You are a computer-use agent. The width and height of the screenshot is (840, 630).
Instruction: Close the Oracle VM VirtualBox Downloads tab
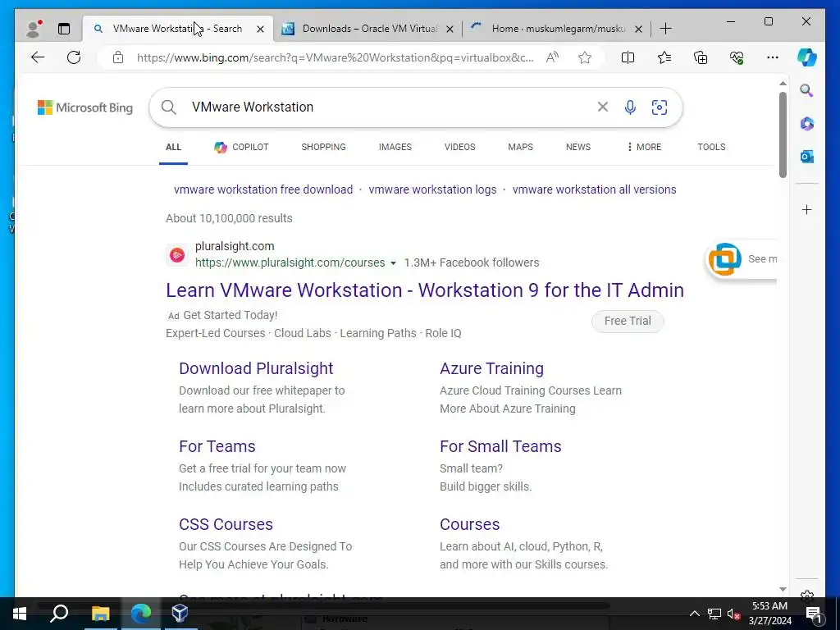tap(450, 29)
